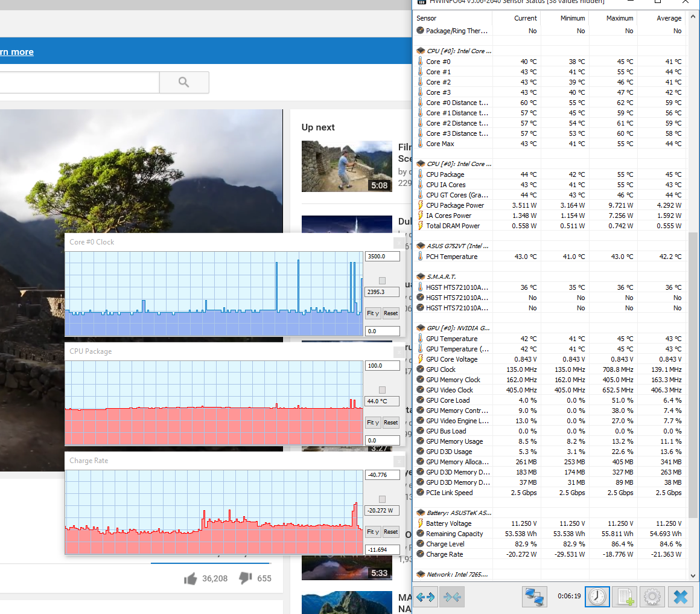Select the Network: Intel 7265 group icon

click(421, 575)
